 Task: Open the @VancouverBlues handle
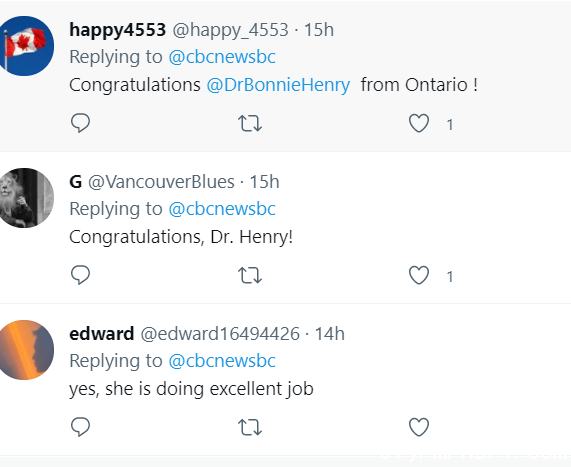(x=161, y=181)
